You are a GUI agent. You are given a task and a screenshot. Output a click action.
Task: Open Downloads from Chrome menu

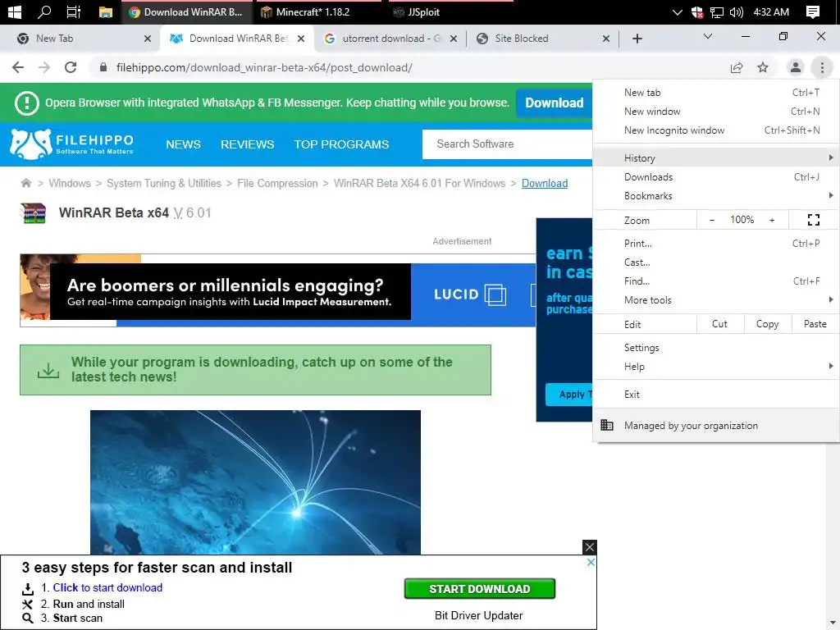tap(716, 177)
